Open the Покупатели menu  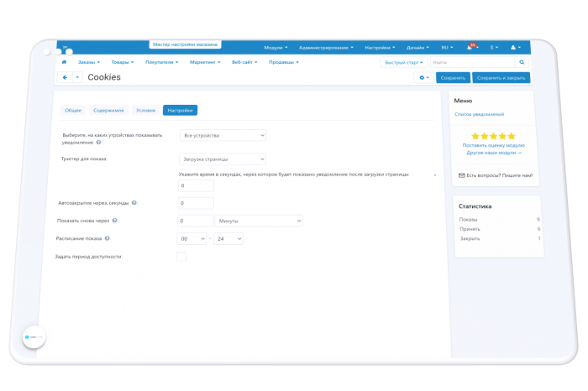161,62
